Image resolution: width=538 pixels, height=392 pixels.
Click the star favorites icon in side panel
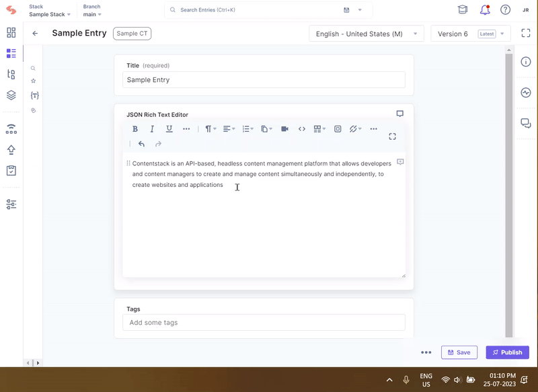point(33,81)
